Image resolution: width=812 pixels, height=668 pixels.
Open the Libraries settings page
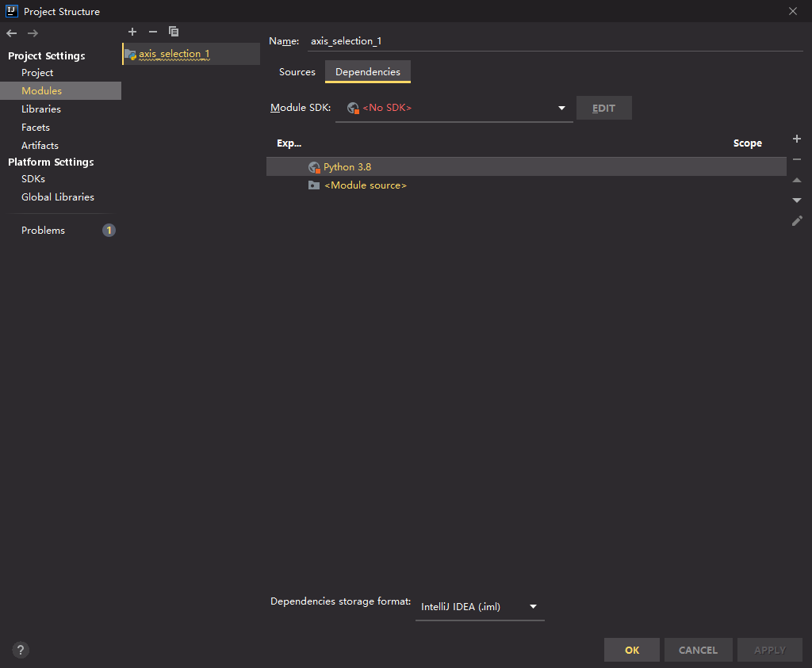click(41, 109)
